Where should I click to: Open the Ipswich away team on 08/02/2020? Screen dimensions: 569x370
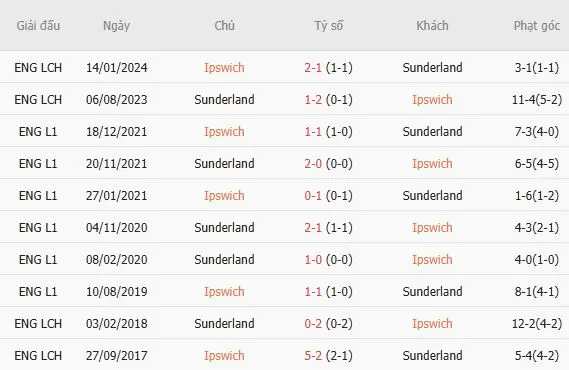[432, 260]
